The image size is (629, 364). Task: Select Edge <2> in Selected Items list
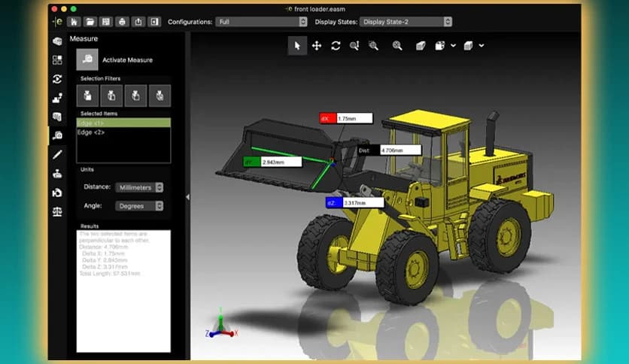click(90, 132)
